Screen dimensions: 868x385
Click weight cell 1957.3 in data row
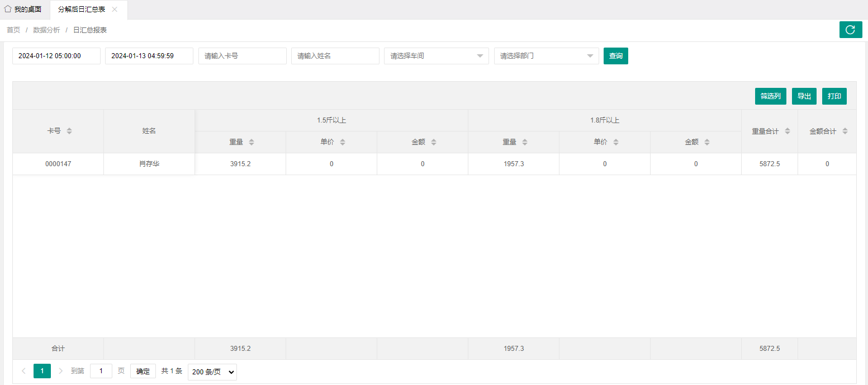point(514,164)
